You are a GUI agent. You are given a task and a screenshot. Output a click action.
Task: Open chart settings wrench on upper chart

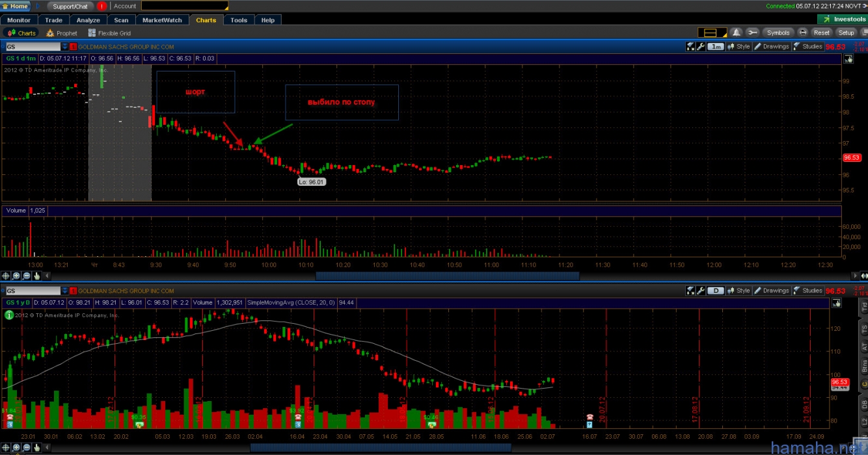(x=701, y=47)
